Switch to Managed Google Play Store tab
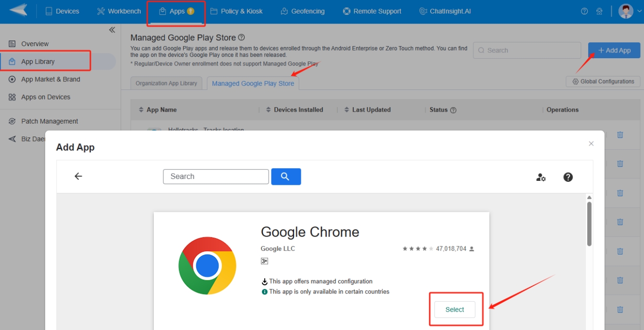 [253, 83]
